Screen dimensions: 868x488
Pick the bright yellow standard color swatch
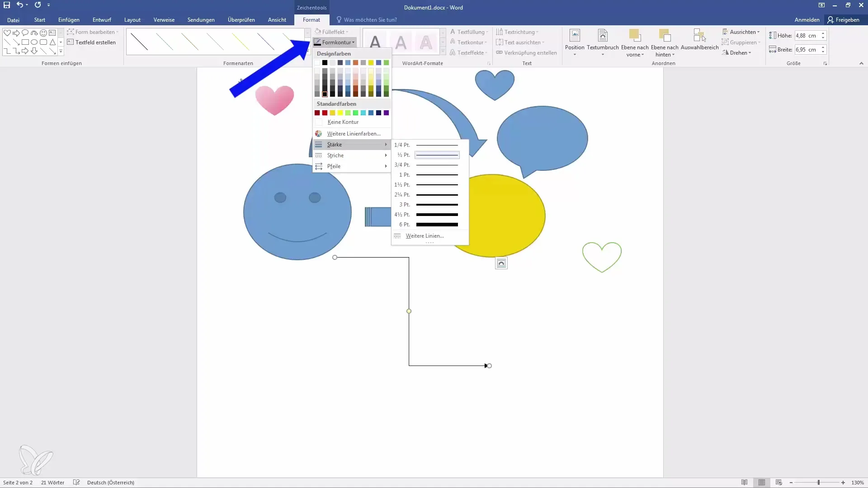tap(340, 113)
